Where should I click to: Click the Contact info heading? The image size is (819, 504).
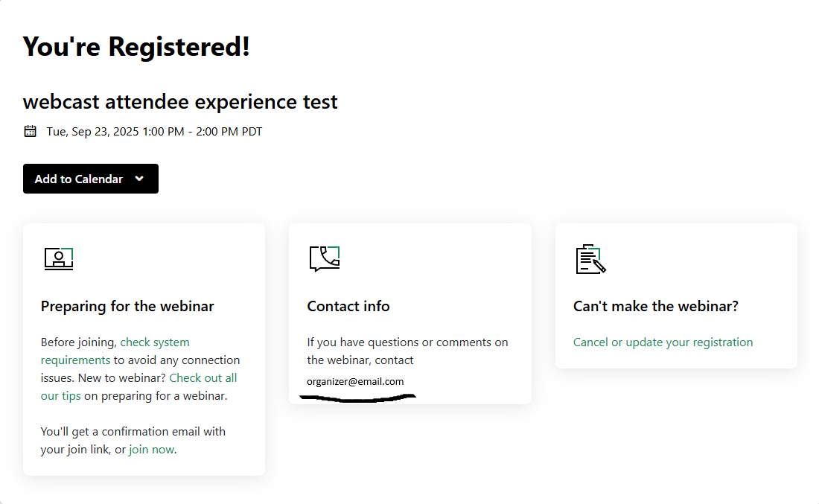[348, 307]
